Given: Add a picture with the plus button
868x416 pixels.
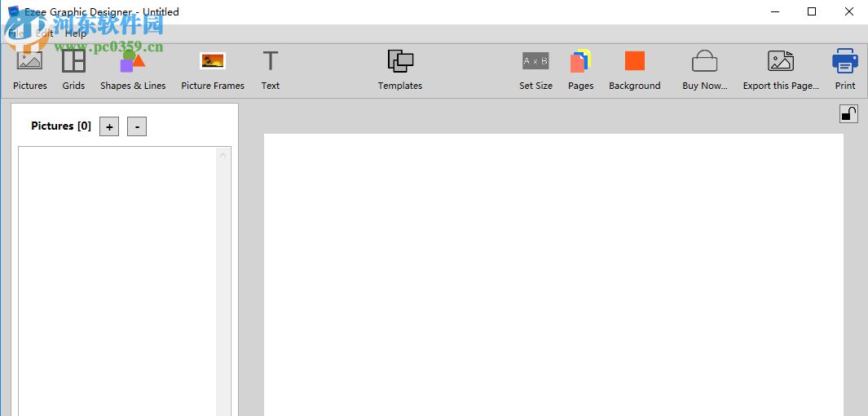Looking at the screenshot, I should tap(109, 127).
